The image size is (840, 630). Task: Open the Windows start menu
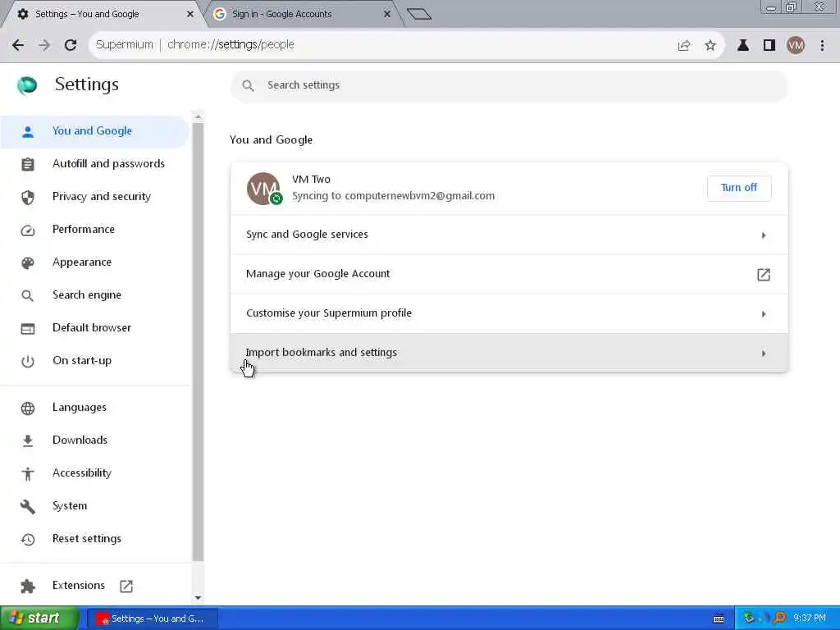pos(39,619)
